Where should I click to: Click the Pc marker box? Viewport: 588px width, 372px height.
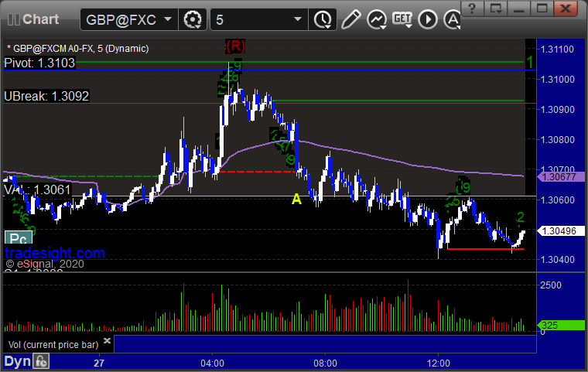click(19, 238)
